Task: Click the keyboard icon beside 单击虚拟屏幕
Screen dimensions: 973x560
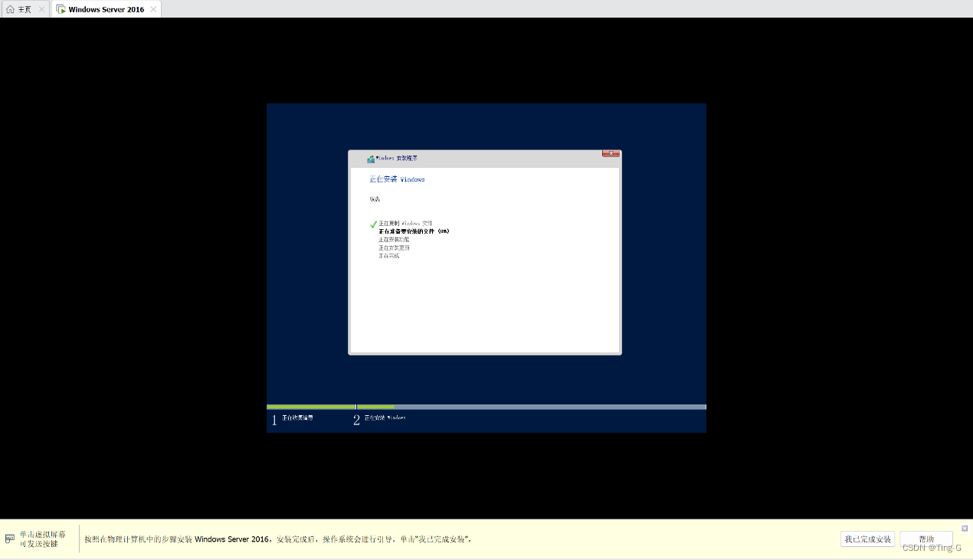Action: click(10, 539)
